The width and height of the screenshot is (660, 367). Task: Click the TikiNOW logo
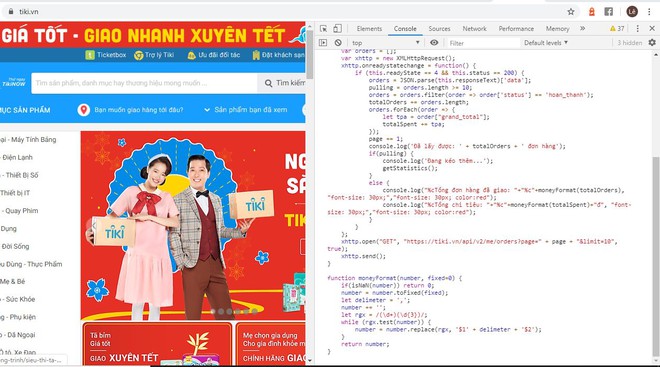pyautogui.click(x=14, y=82)
